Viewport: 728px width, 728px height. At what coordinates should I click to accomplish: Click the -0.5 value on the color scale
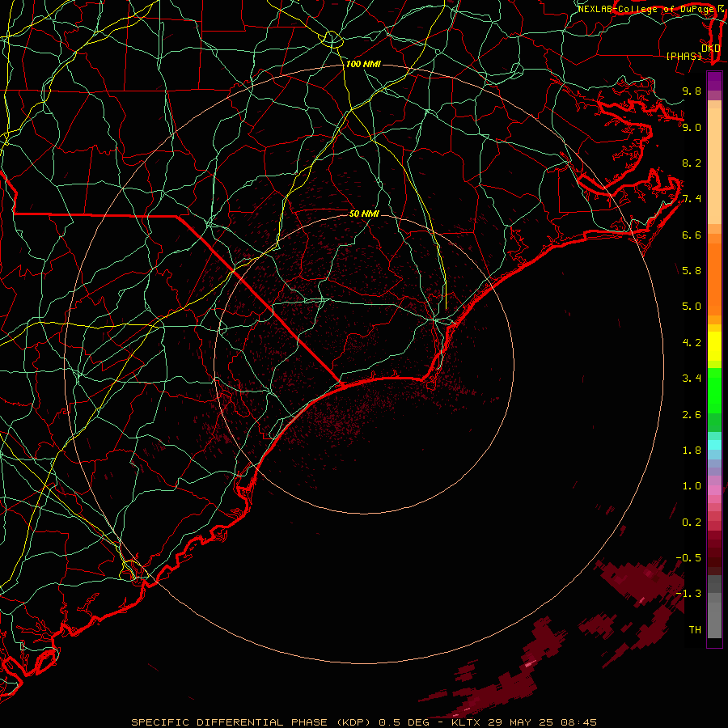click(x=688, y=558)
